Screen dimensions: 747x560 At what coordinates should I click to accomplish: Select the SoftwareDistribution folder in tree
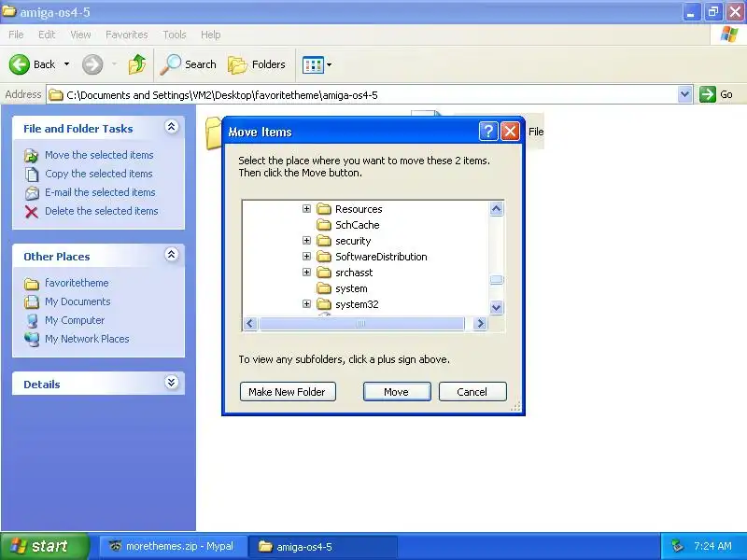(381, 257)
